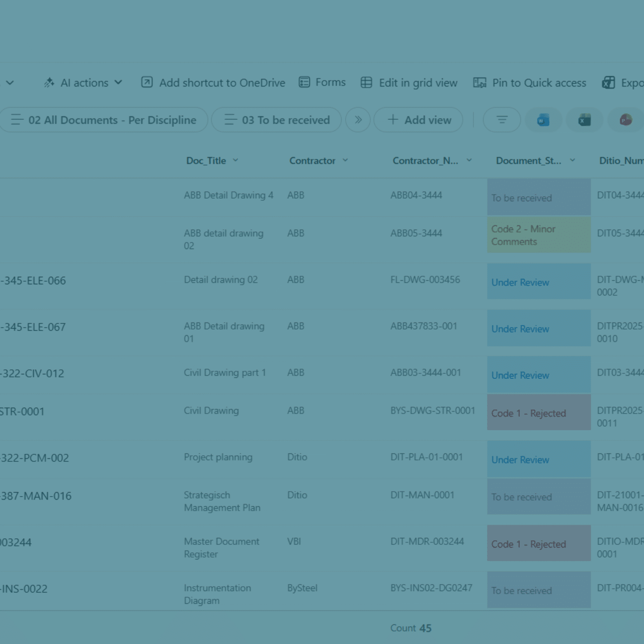The image size is (644, 644).
Task: Open the Doc_Title column dropdown
Action: [236, 160]
